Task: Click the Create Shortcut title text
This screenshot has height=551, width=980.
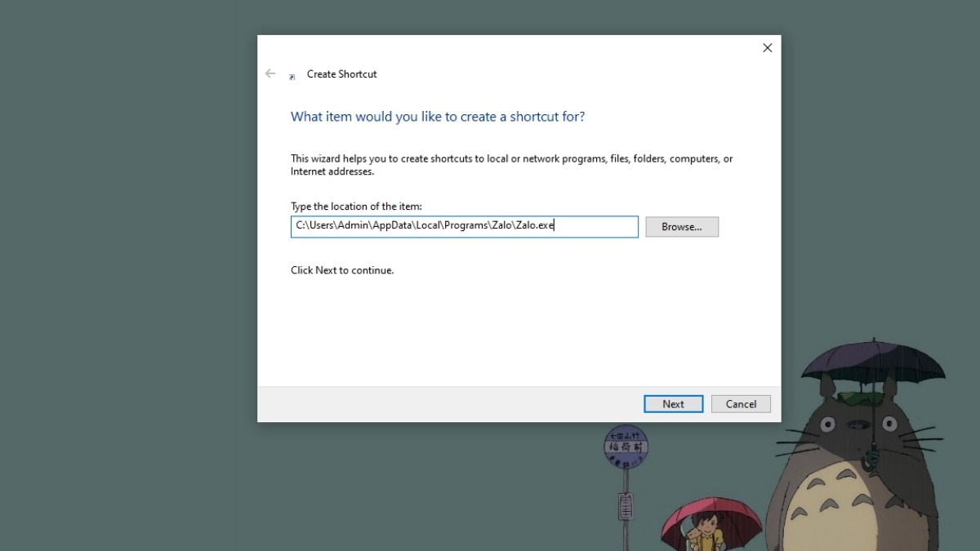Action: click(341, 74)
